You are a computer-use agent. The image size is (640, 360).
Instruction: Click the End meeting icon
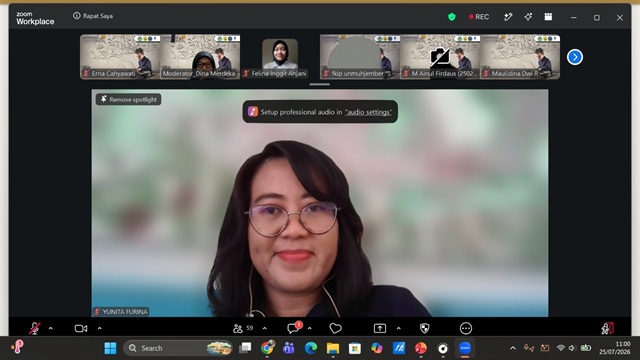(x=607, y=328)
